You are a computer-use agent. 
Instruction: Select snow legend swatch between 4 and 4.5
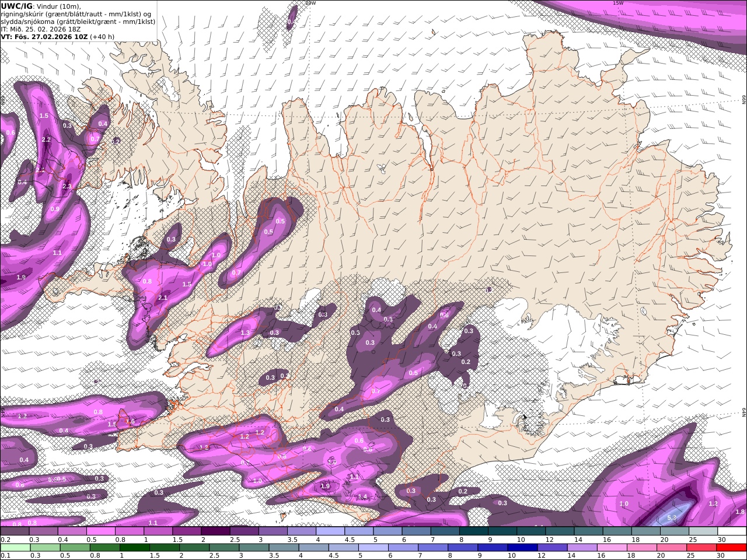330,531
